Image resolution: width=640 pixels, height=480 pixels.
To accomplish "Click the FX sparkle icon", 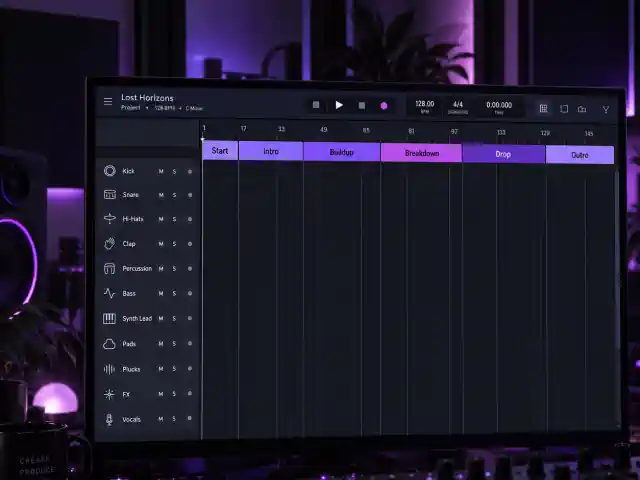I will tap(109, 394).
